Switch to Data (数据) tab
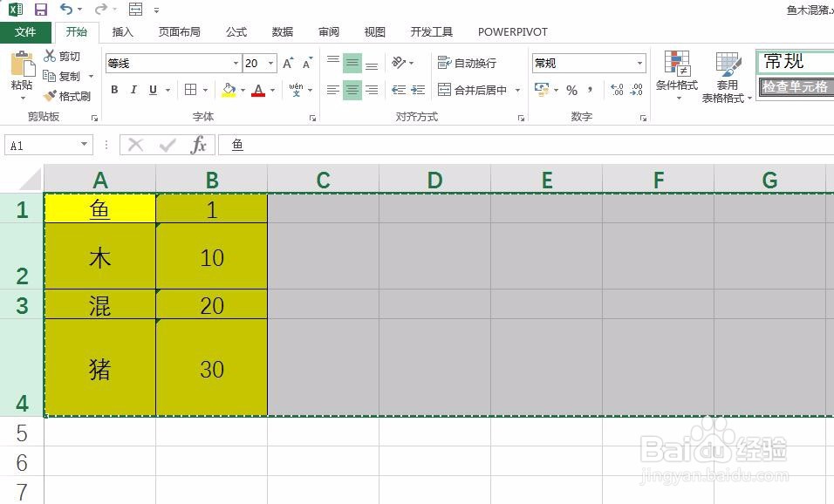The width and height of the screenshot is (834, 504). click(x=283, y=32)
